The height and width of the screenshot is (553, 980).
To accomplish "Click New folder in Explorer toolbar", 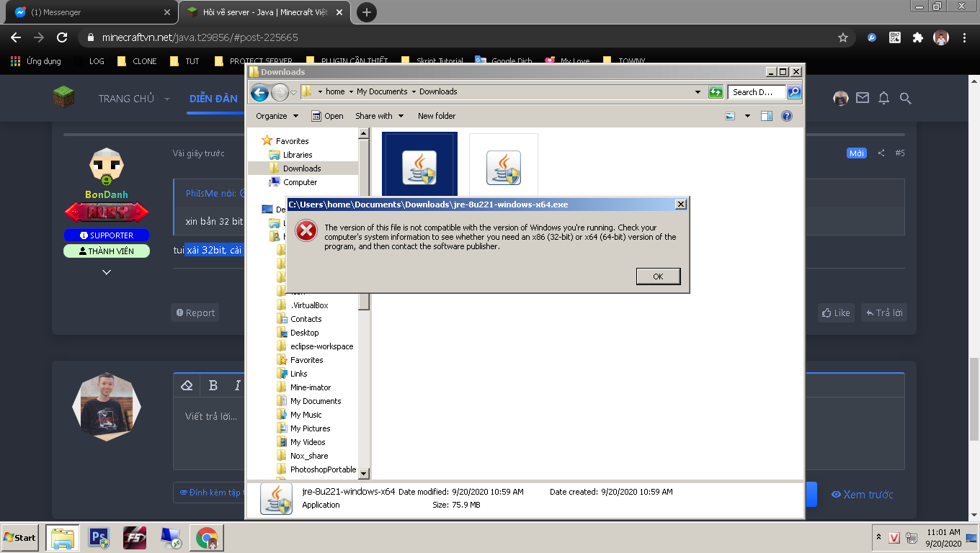I will tap(437, 116).
